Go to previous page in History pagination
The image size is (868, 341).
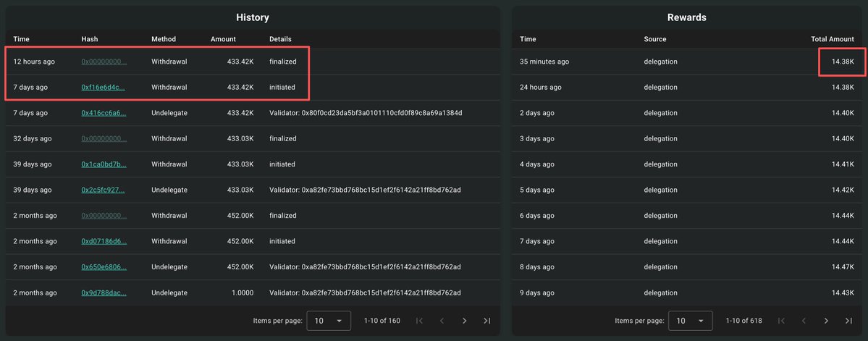pyautogui.click(x=442, y=321)
